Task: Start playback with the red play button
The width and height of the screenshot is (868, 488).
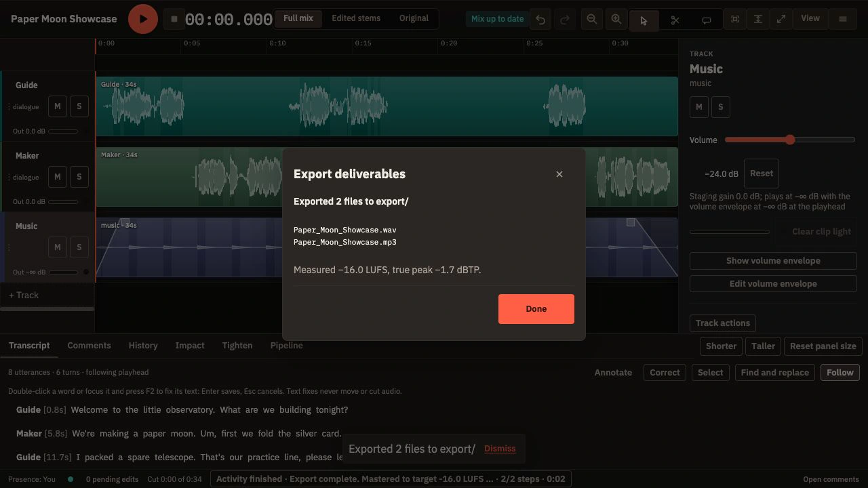Action: [143, 19]
